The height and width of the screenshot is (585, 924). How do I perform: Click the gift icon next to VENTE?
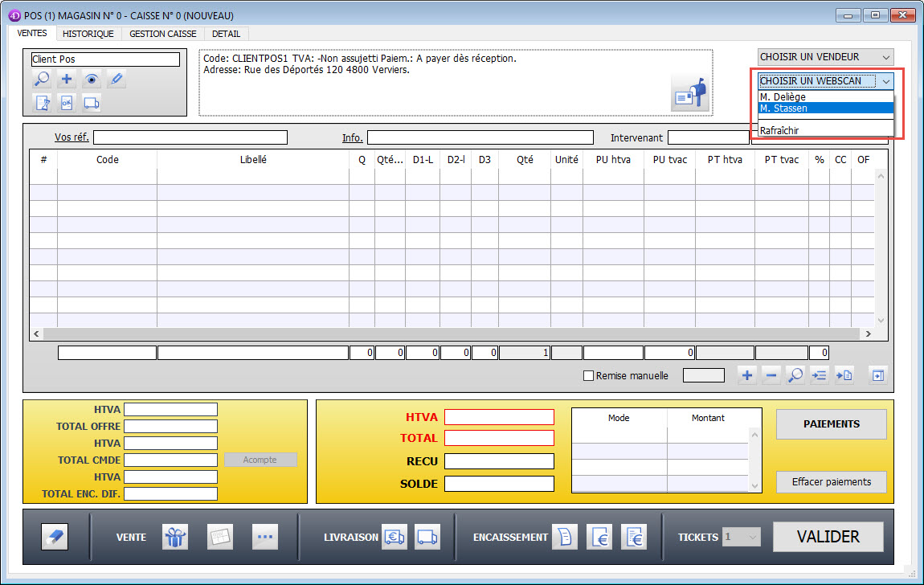(x=174, y=537)
